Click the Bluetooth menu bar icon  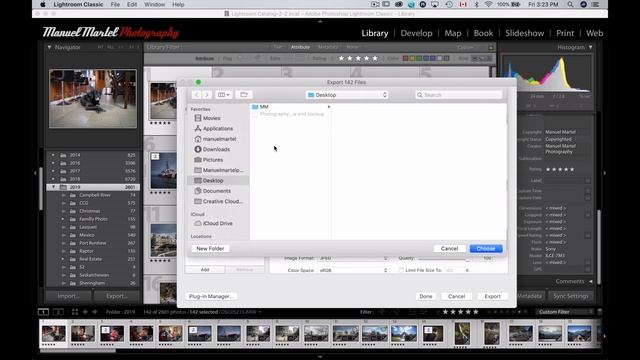(476, 4)
